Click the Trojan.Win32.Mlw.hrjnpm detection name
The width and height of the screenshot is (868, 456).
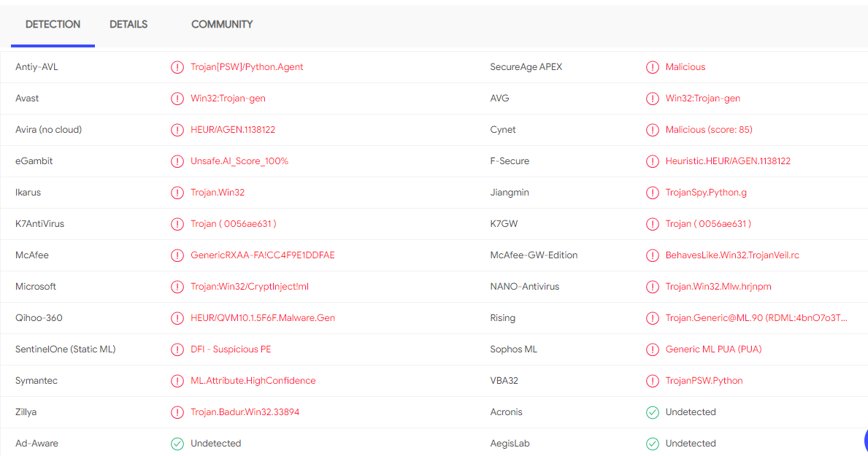(x=718, y=287)
